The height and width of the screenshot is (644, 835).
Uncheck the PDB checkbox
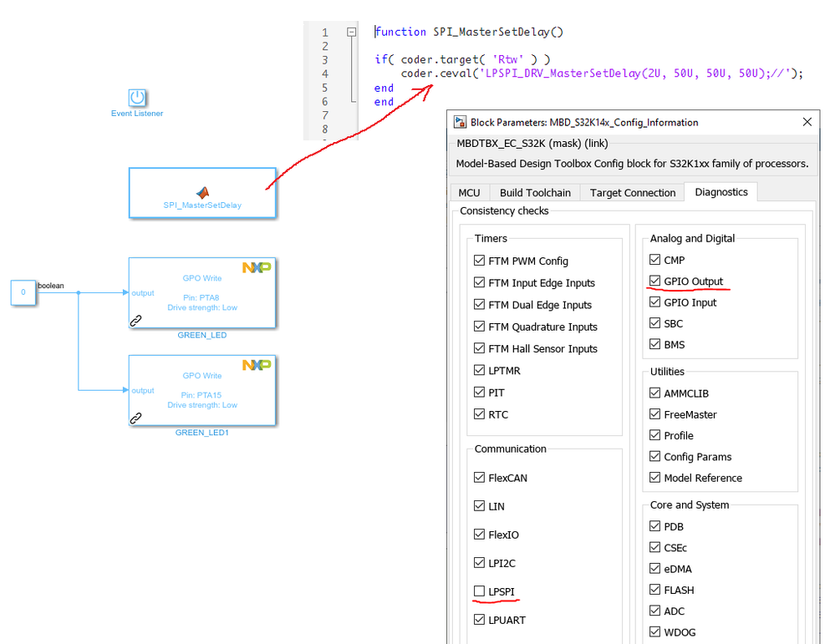click(x=655, y=526)
